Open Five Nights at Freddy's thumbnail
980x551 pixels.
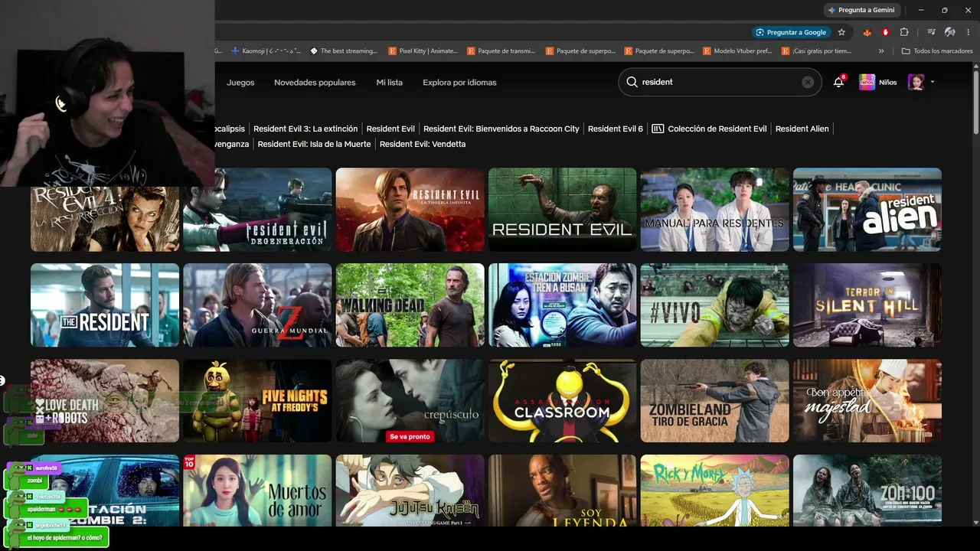coord(257,401)
